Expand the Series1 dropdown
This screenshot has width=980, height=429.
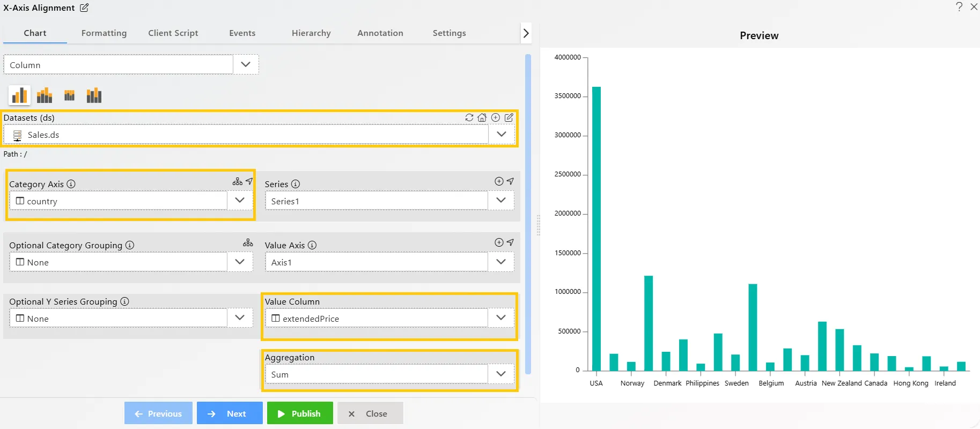coord(501,200)
